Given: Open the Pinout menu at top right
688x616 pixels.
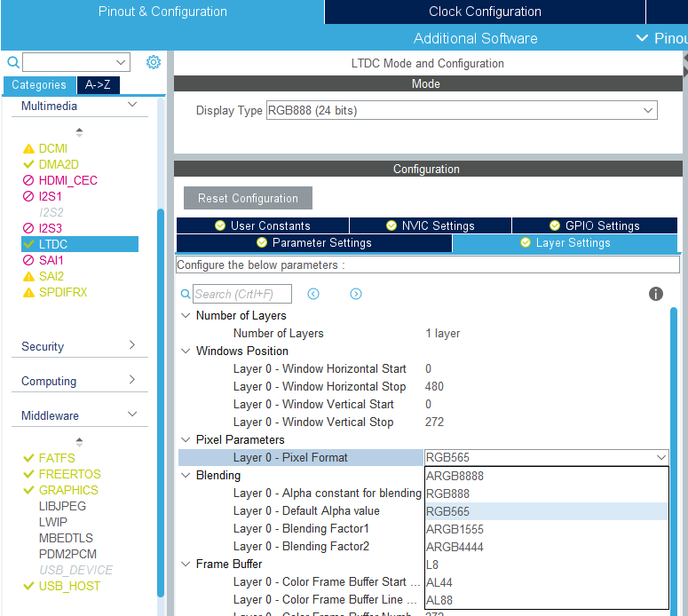Looking at the screenshot, I should [x=662, y=38].
